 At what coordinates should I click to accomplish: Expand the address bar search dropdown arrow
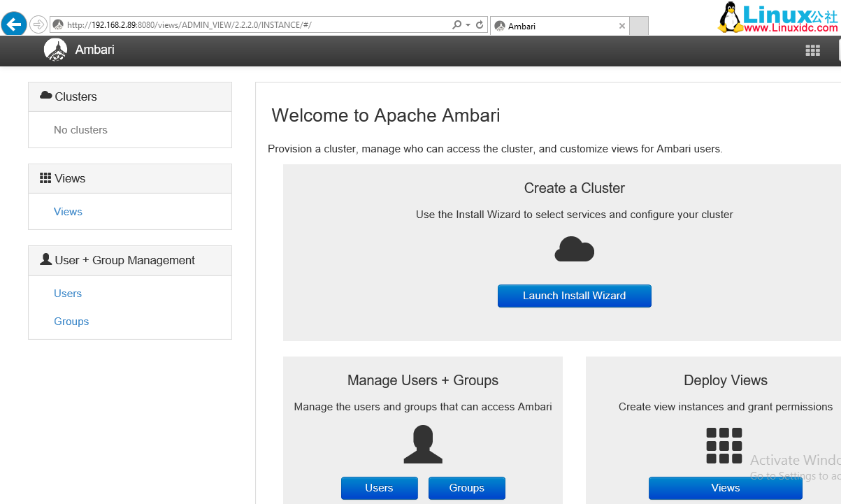pyautogui.click(x=468, y=25)
